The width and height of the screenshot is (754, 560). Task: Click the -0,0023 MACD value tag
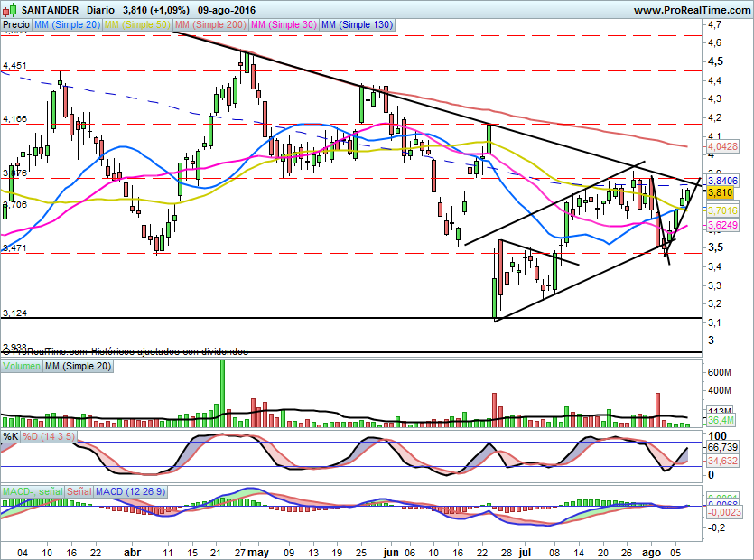click(x=725, y=512)
